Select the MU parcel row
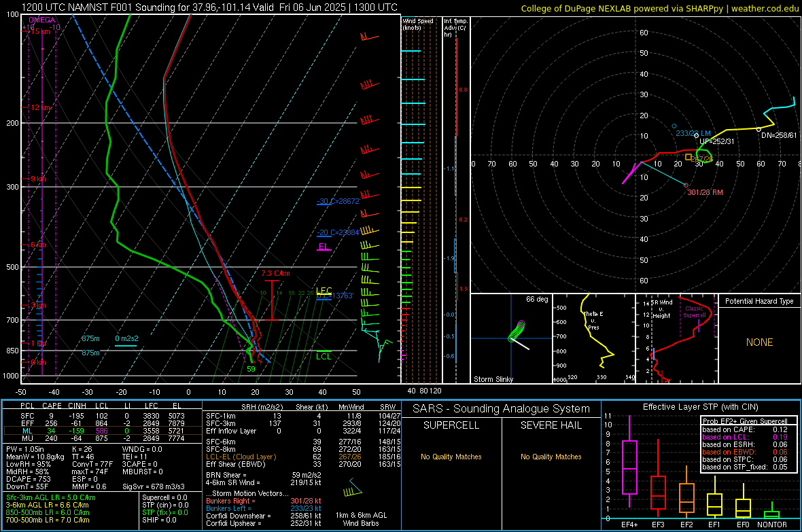 tap(102, 438)
